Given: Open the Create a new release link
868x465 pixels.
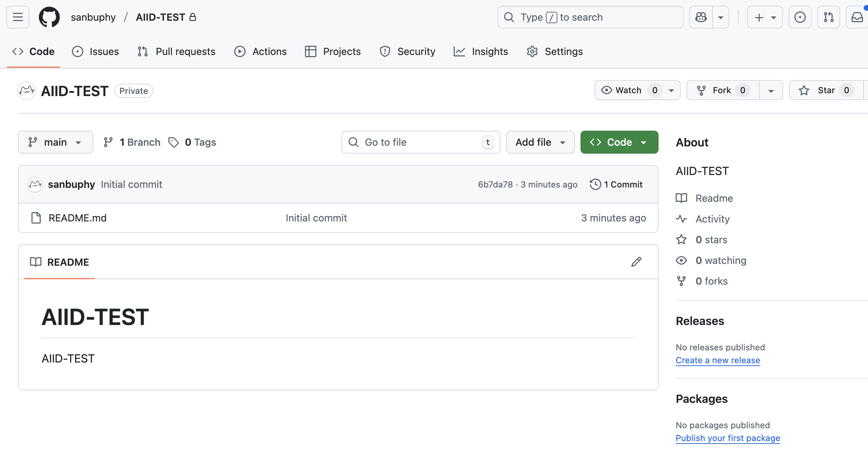Looking at the screenshot, I should point(717,360).
